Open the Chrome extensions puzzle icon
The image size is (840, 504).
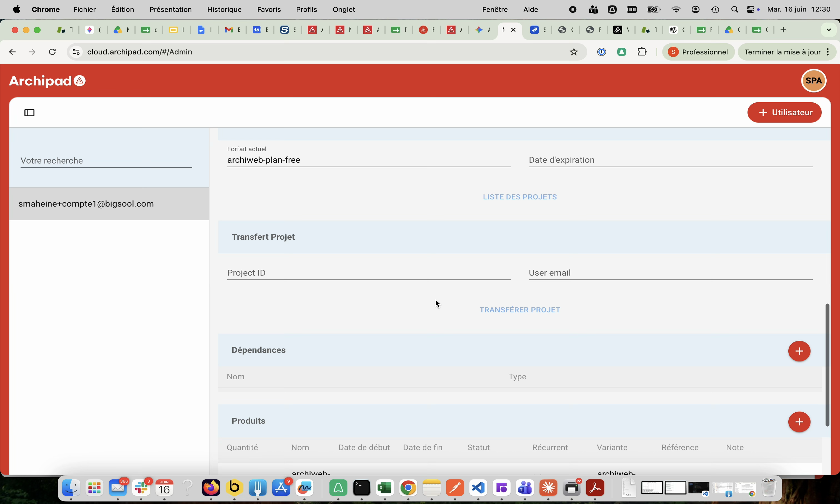(x=642, y=52)
